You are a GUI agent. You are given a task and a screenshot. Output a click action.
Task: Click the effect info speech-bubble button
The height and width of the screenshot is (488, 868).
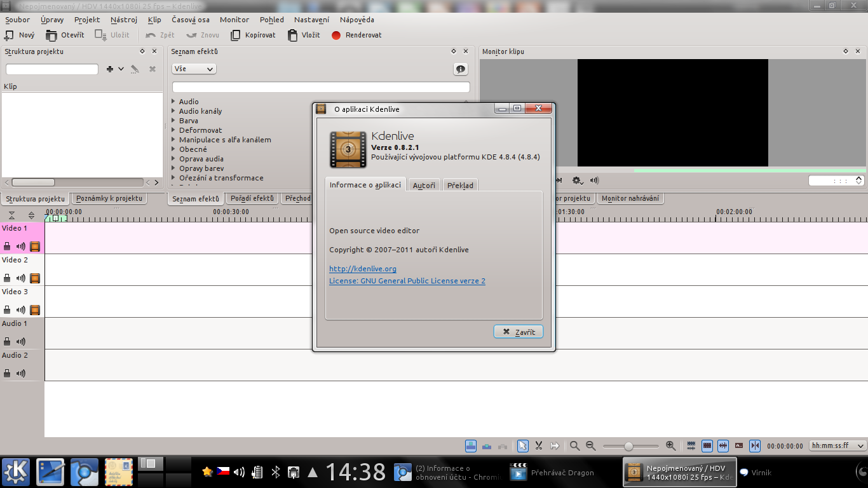click(461, 69)
